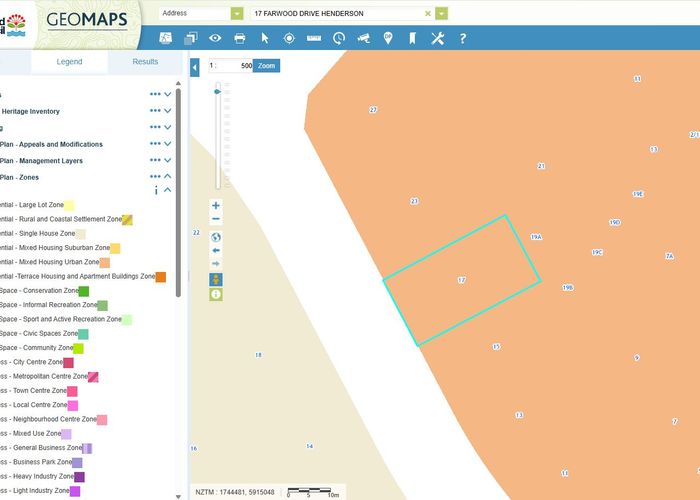
Task: Expand the Heritage Inventory layer group
Action: click(167, 111)
